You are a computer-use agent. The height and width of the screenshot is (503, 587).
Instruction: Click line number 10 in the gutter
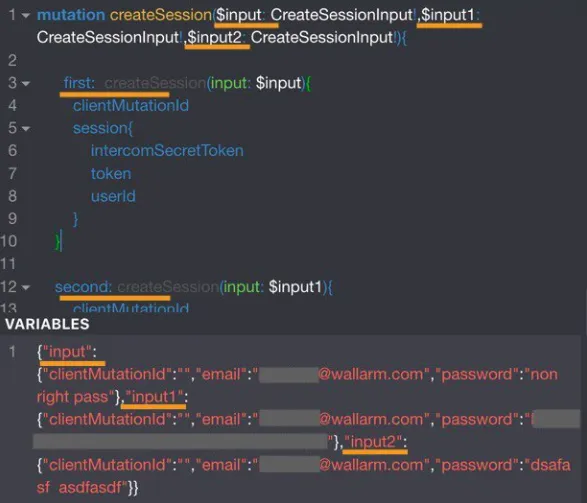click(x=9, y=241)
